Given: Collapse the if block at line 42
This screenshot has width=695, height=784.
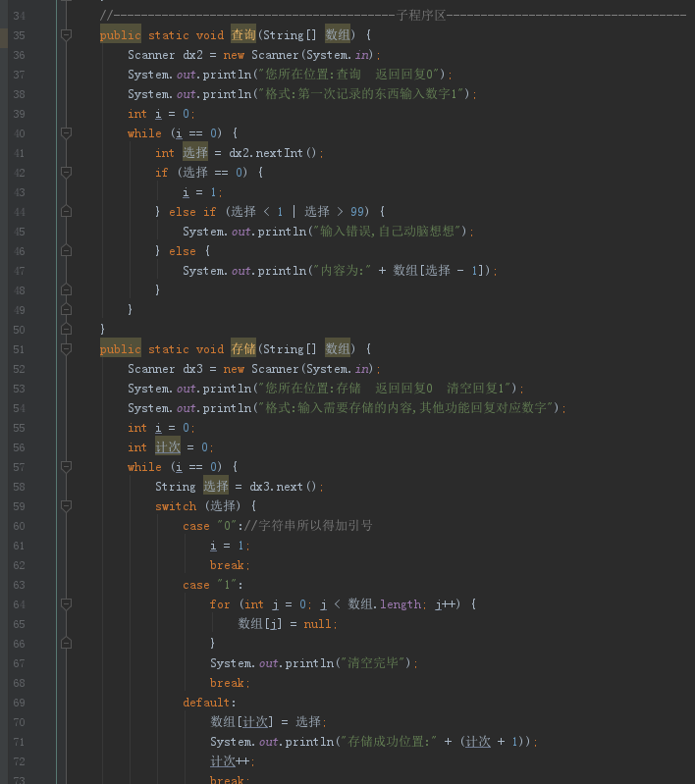Looking at the screenshot, I should 66,173.
